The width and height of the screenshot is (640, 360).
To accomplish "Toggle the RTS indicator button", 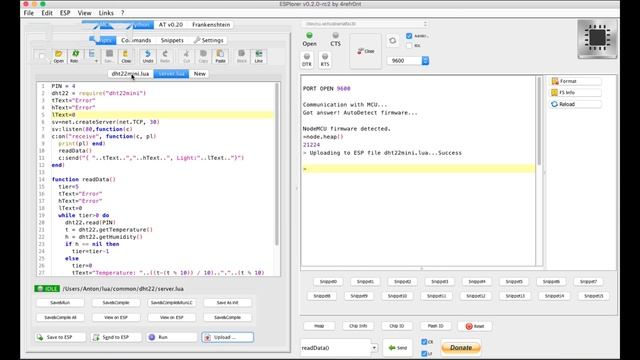I will 325,60.
